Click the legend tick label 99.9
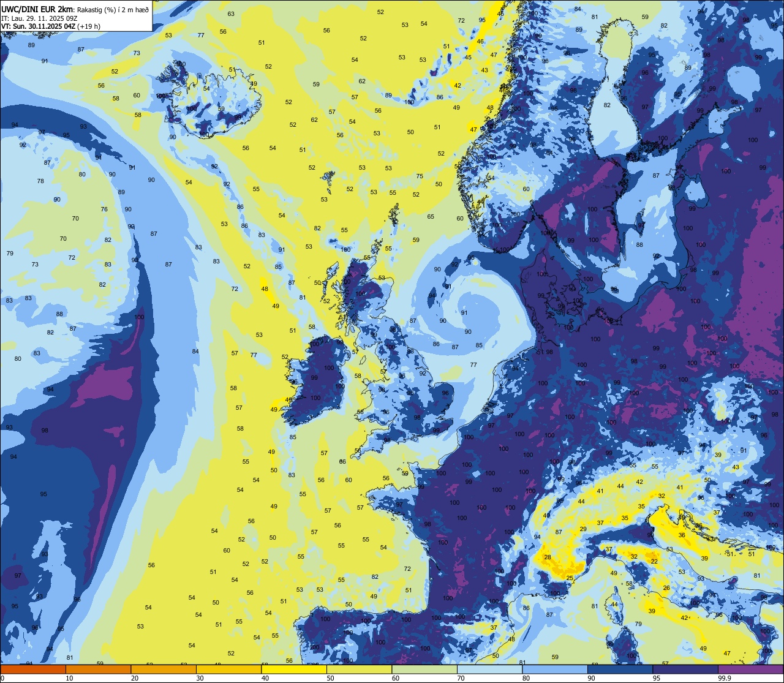The image size is (784, 683). point(725,678)
